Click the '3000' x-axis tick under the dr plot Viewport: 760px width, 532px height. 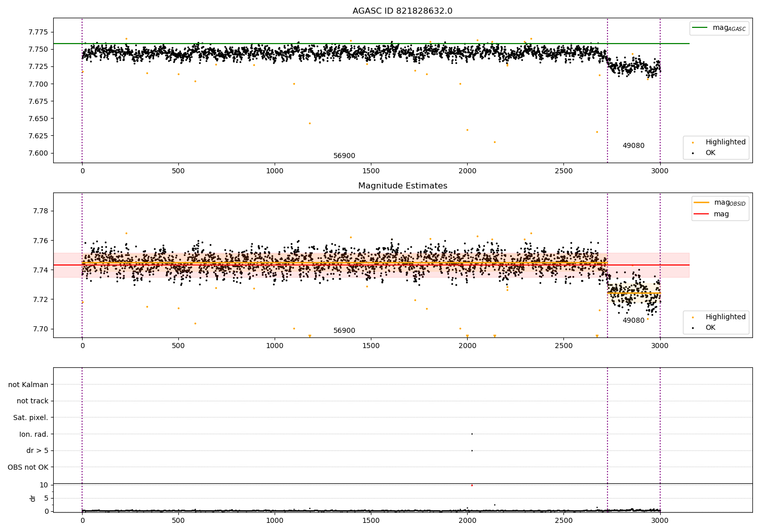[x=660, y=520]
